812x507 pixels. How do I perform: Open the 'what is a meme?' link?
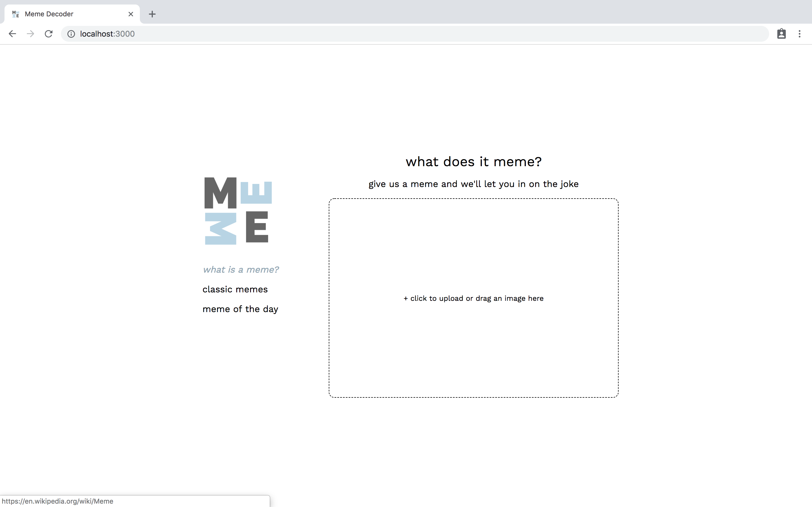pyautogui.click(x=240, y=270)
